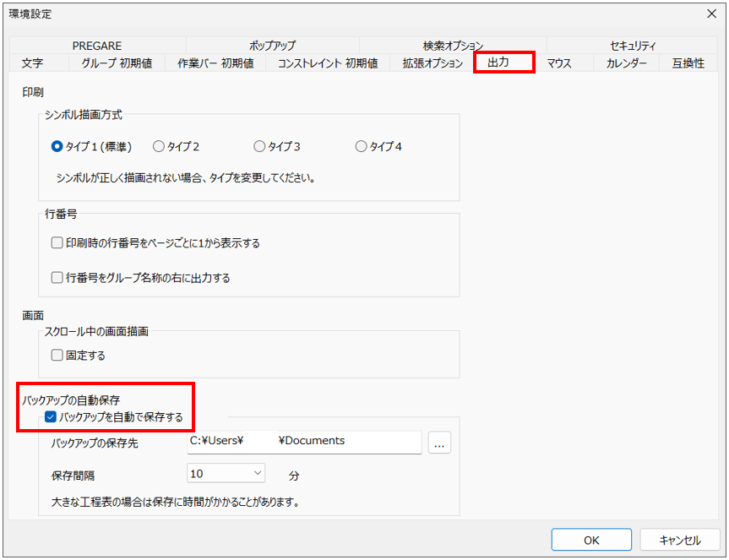729x560 pixels.
Task: Click the 保存間隔 label
Action: [x=73, y=476]
